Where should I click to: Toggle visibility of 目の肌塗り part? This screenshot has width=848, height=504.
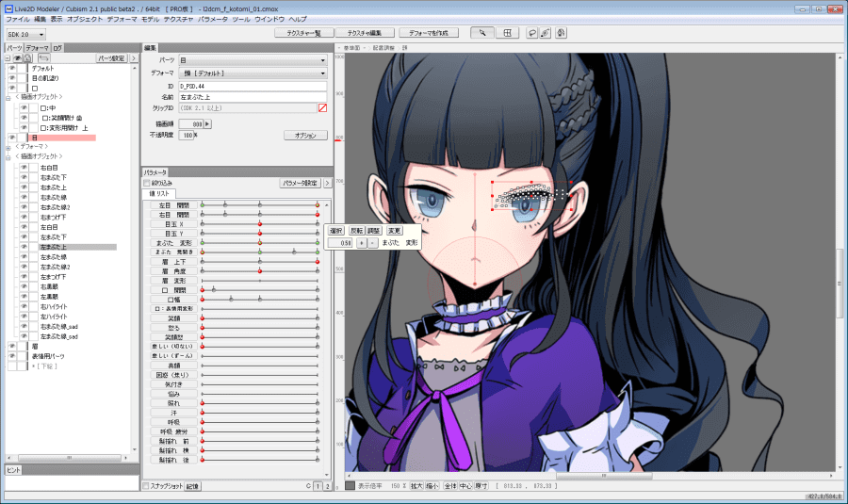coord(12,78)
